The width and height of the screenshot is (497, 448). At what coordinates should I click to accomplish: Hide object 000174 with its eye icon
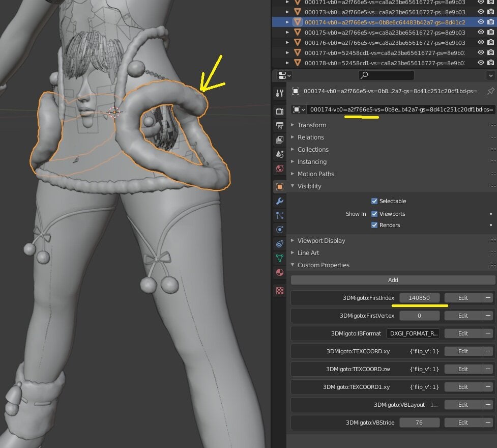pos(481,22)
